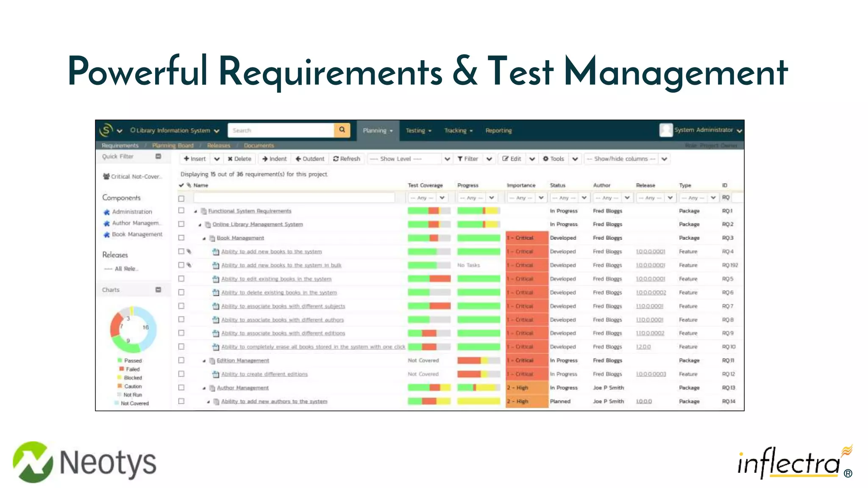Open the Reporting menu
Screen dimensions: 868x488
pos(498,130)
